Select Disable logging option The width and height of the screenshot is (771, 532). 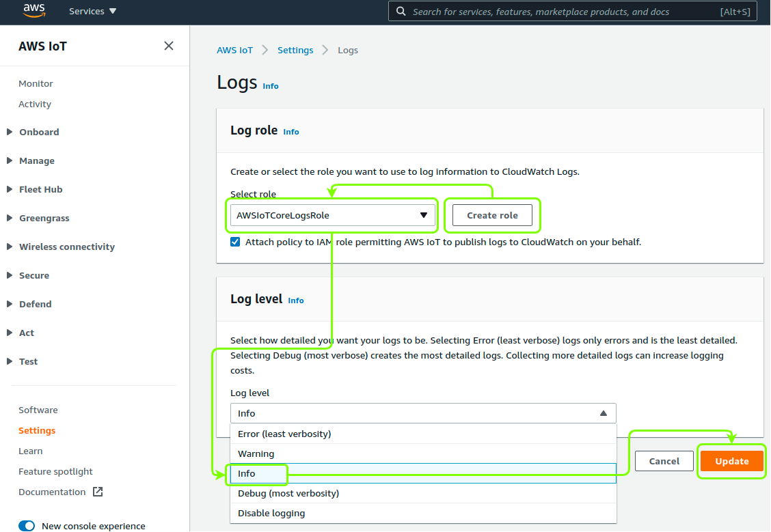[423, 514]
